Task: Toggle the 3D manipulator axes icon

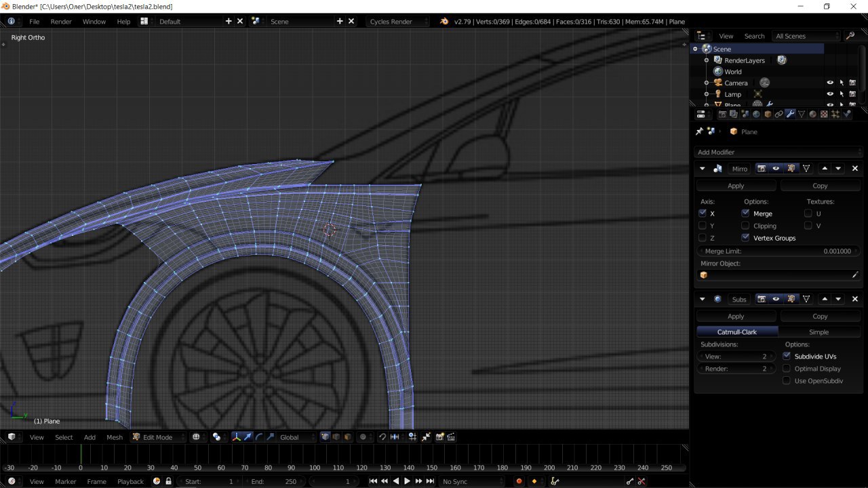Action: [x=236, y=437]
